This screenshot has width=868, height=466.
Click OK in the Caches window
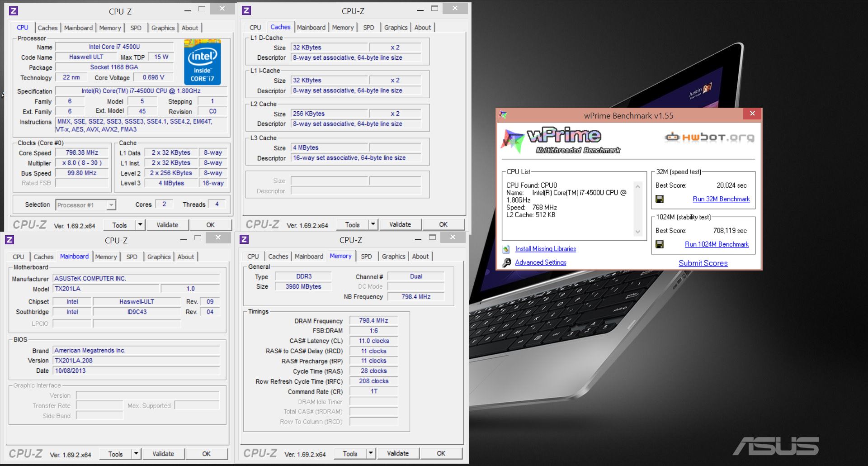pos(443,224)
